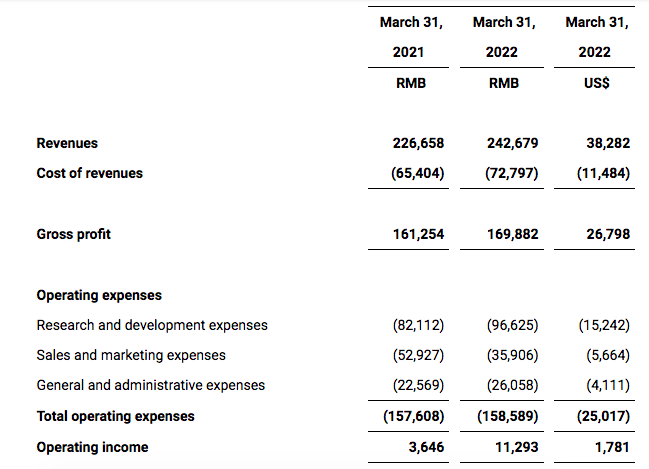The width and height of the screenshot is (649, 469).
Task: Click the March 31, 2021 column header
Action: pyautogui.click(x=411, y=36)
